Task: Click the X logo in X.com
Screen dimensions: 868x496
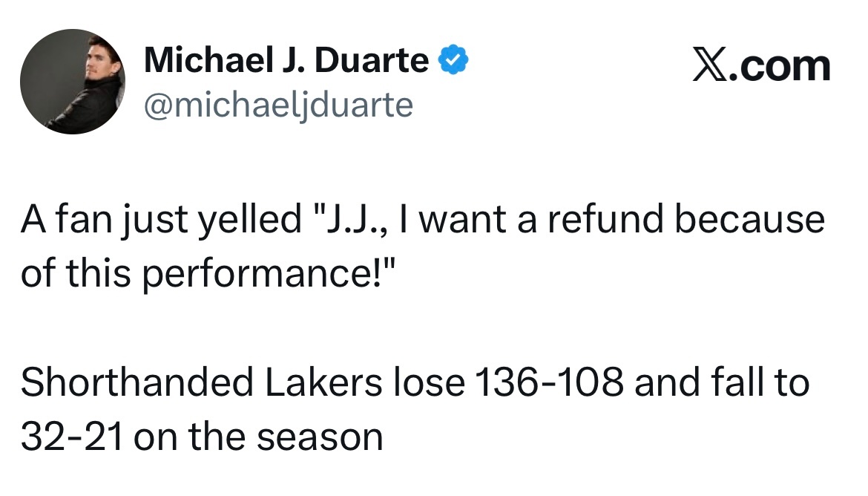Action: [710, 66]
